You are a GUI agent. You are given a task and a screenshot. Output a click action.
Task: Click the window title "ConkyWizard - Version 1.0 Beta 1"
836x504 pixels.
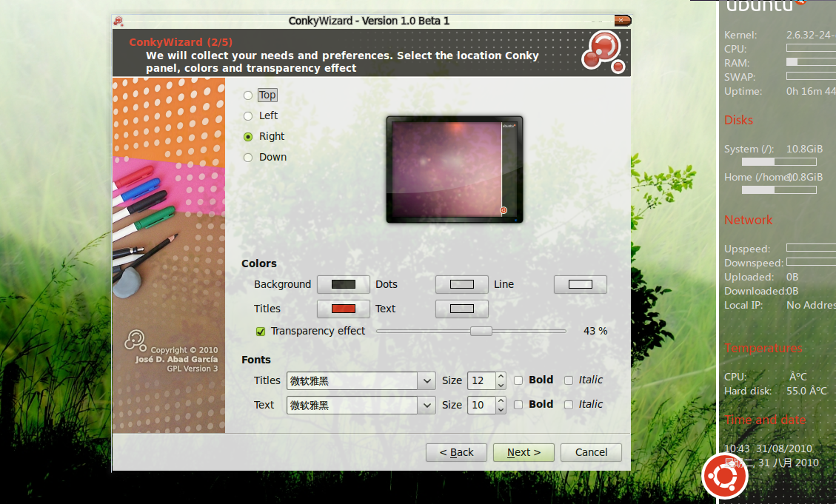369,21
